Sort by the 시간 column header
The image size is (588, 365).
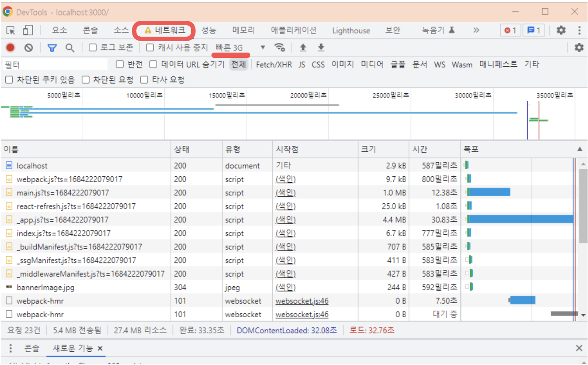coord(434,149)
